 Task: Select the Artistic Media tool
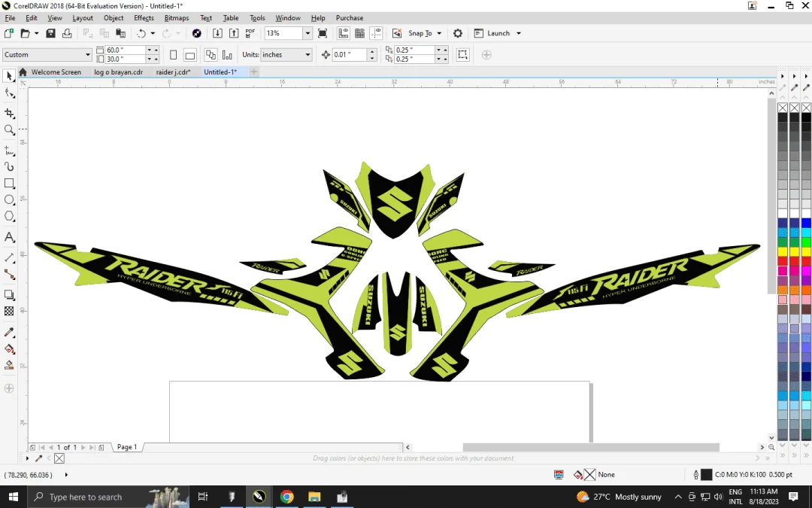[9, 166]
